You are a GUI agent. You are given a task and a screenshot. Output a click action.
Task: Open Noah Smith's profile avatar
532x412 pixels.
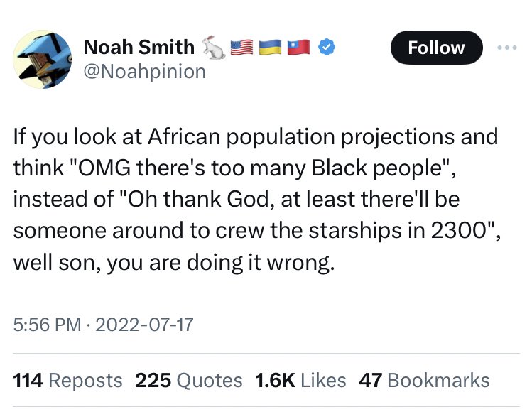(x=42, y=60)
